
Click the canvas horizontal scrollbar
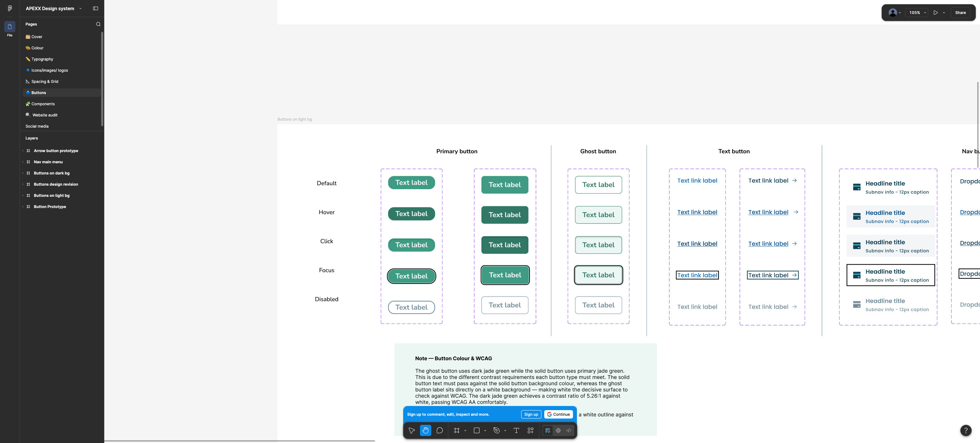240,441
